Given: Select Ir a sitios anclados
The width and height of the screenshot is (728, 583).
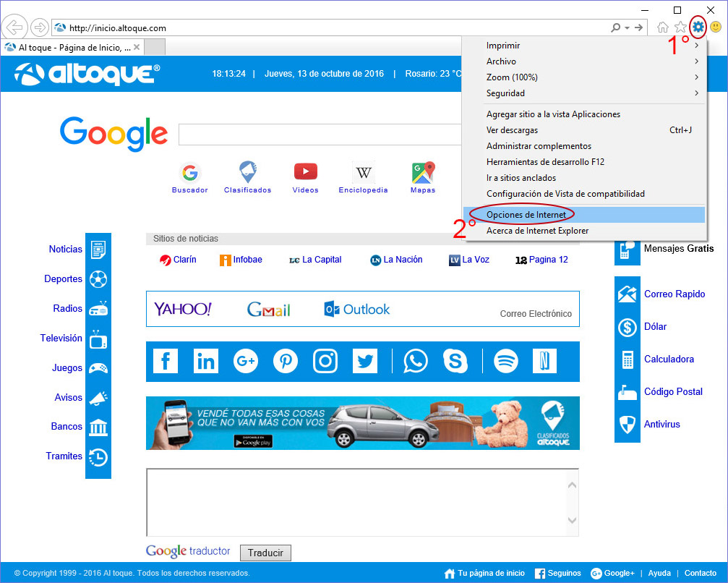Looking at the screenshot, I should click(x=584, y=178).
